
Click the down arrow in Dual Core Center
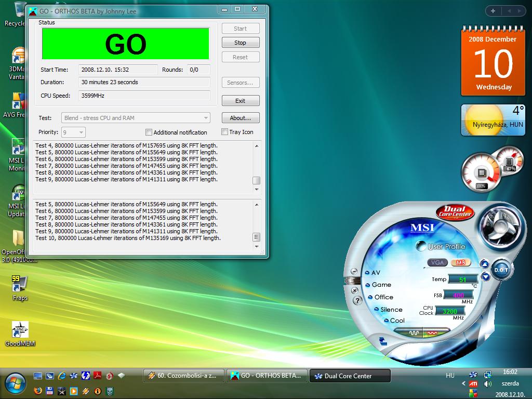(486, 277)
